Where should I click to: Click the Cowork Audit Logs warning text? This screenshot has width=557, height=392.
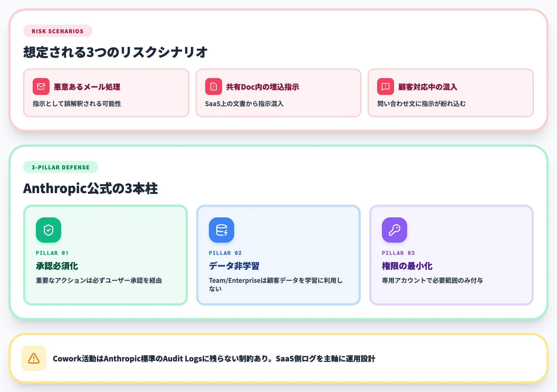(x=214, y=358)
